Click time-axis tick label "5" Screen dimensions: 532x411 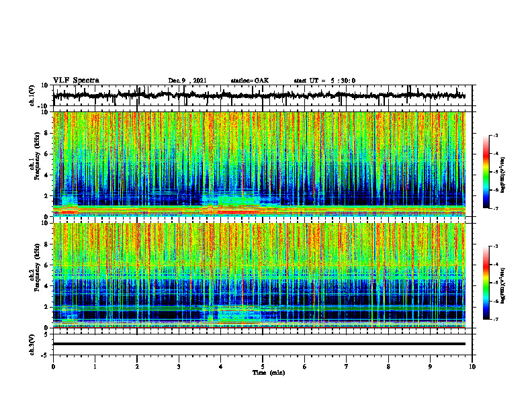(263, 367)
